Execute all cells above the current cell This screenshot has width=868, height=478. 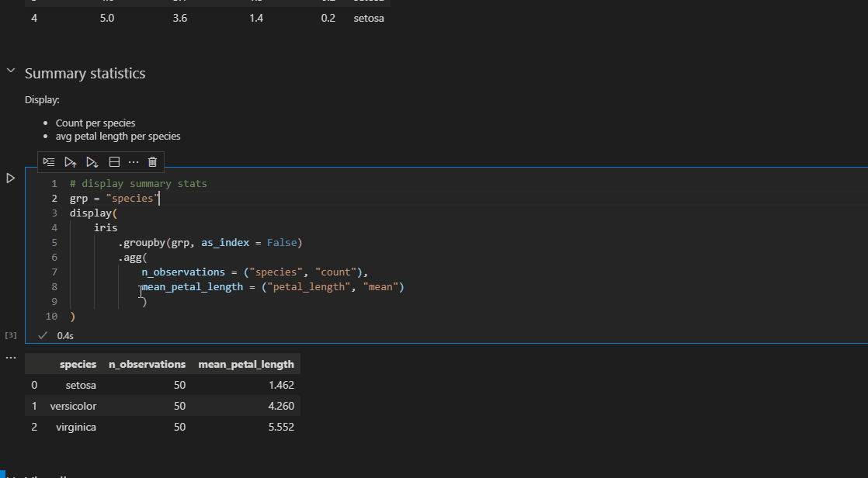[71, 161]
